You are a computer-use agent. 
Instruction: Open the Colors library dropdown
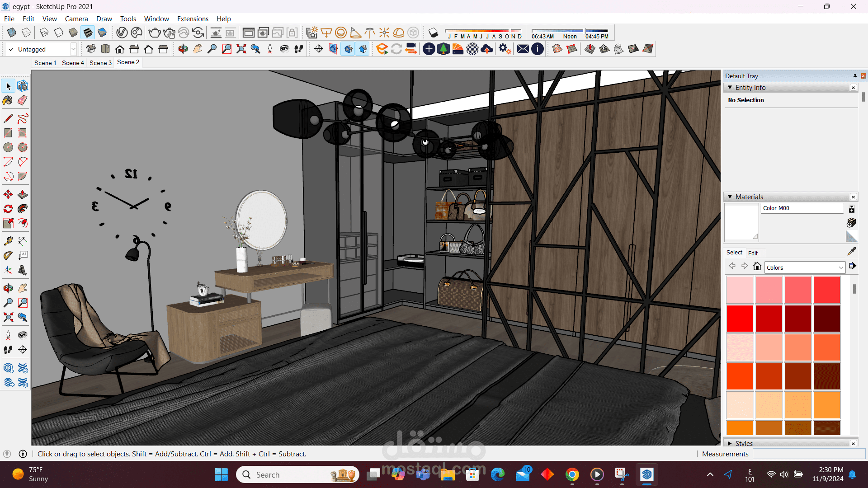click(x=805, y=267)
